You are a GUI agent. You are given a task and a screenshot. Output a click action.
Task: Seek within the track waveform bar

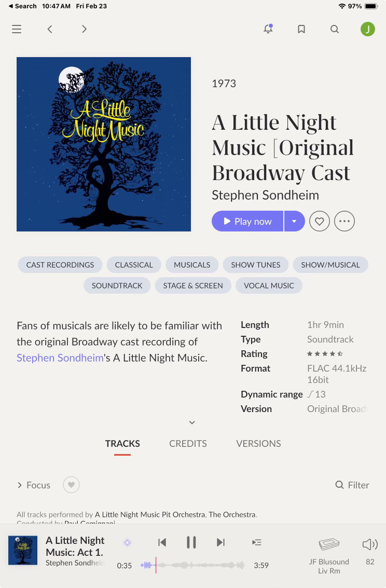(x=192, y=565)
